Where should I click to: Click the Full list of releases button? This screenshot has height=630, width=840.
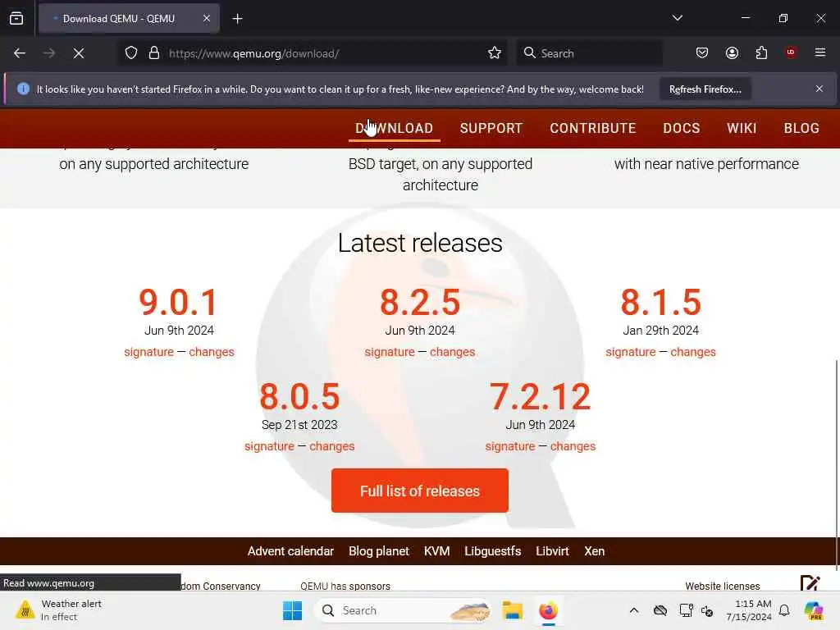(420, 491)
